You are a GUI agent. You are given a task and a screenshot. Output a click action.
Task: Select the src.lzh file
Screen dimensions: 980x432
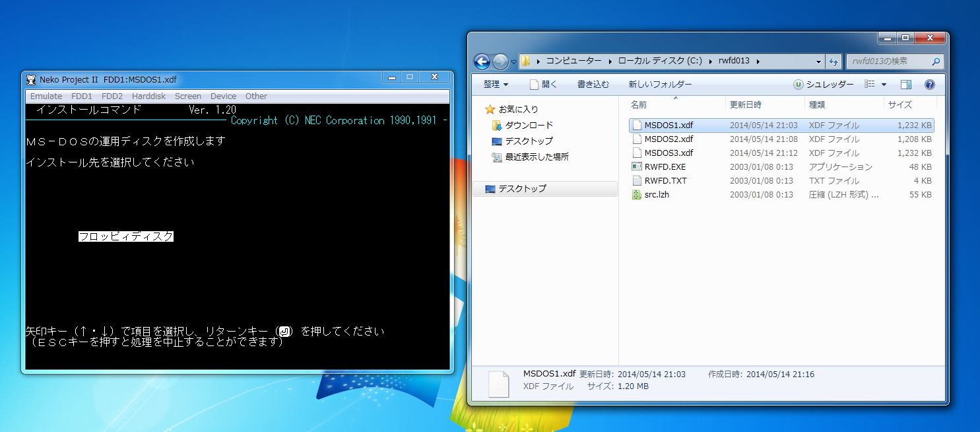(781, 194)
